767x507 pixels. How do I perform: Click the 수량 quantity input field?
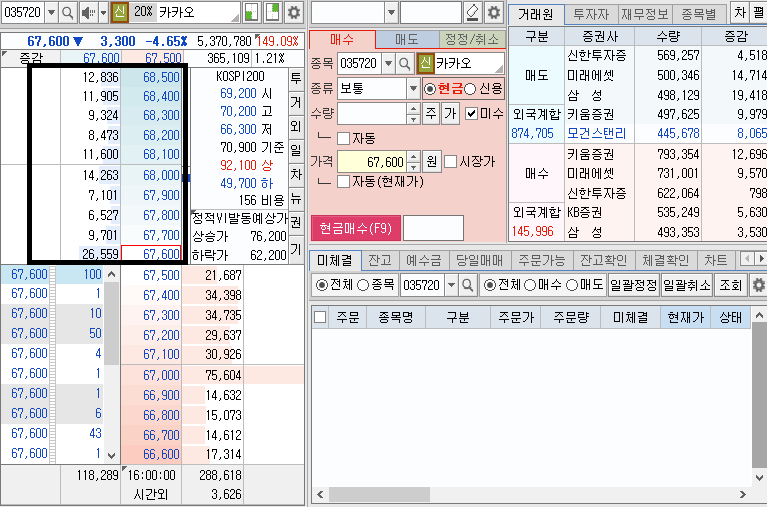(x=372, y=114)
